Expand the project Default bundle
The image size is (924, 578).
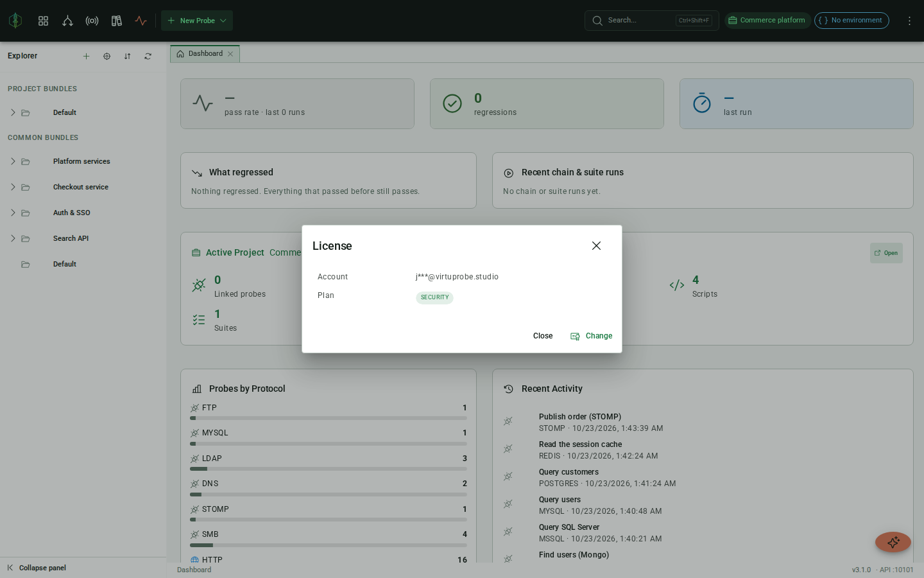13,112
